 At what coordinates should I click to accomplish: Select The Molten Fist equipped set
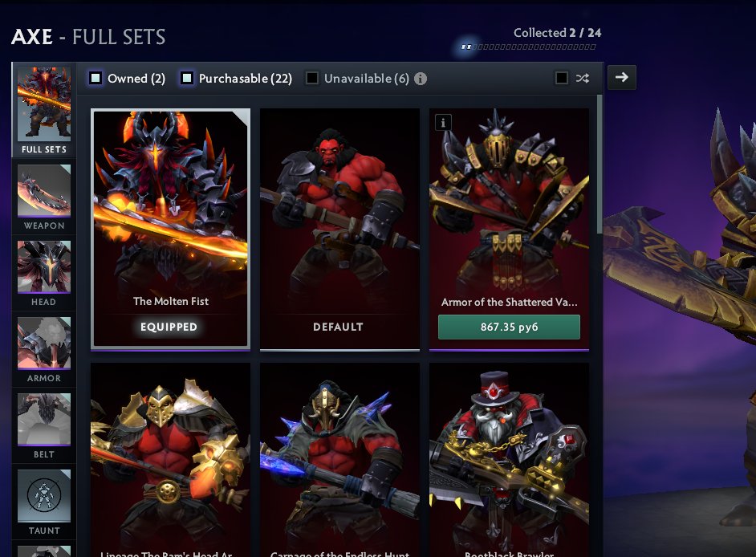(171, 228)
